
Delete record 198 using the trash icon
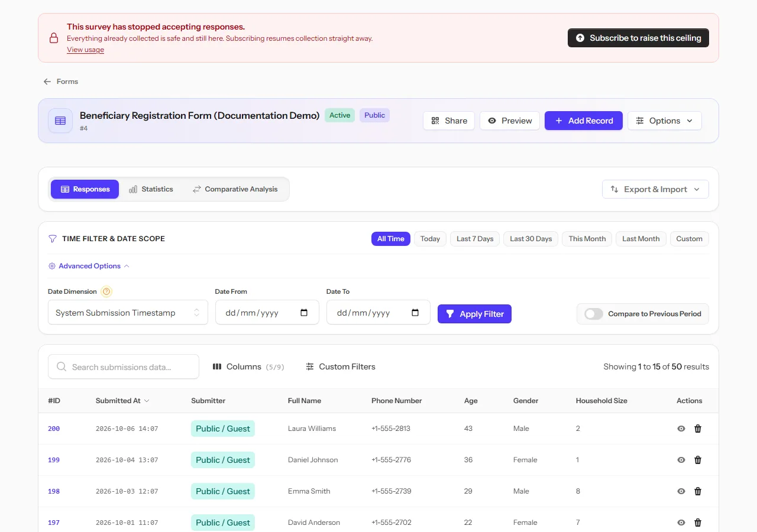(x=698, y=491)
